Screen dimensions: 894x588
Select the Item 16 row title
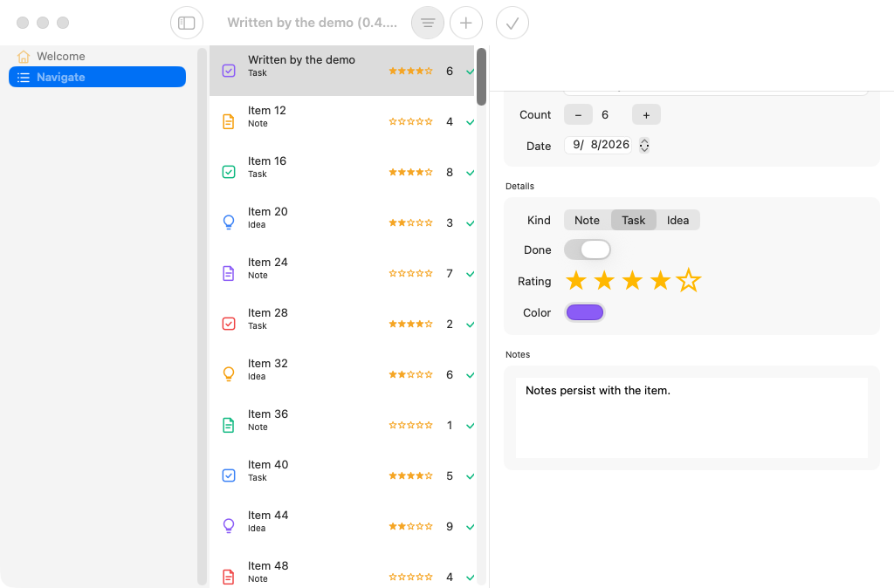(x=267, y=161)
